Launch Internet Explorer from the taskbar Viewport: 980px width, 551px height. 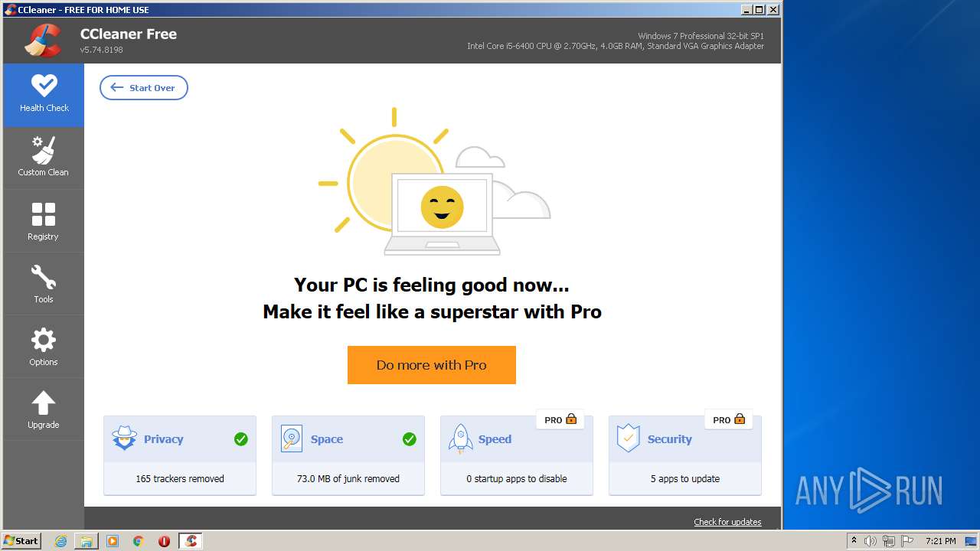point(61,541)
